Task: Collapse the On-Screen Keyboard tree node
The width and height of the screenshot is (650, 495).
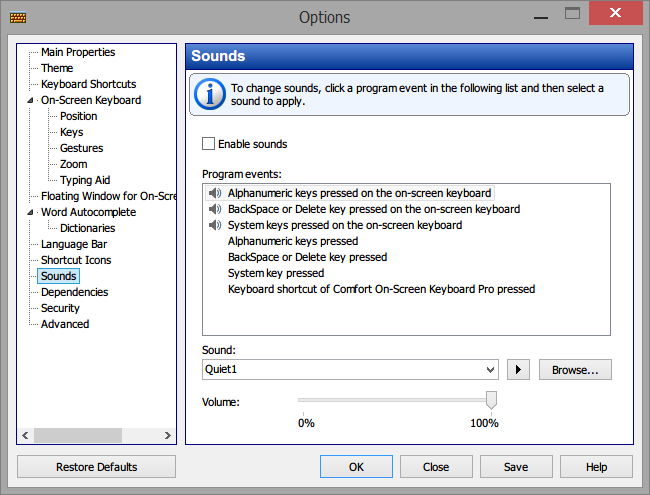Action: pos(30,100)
